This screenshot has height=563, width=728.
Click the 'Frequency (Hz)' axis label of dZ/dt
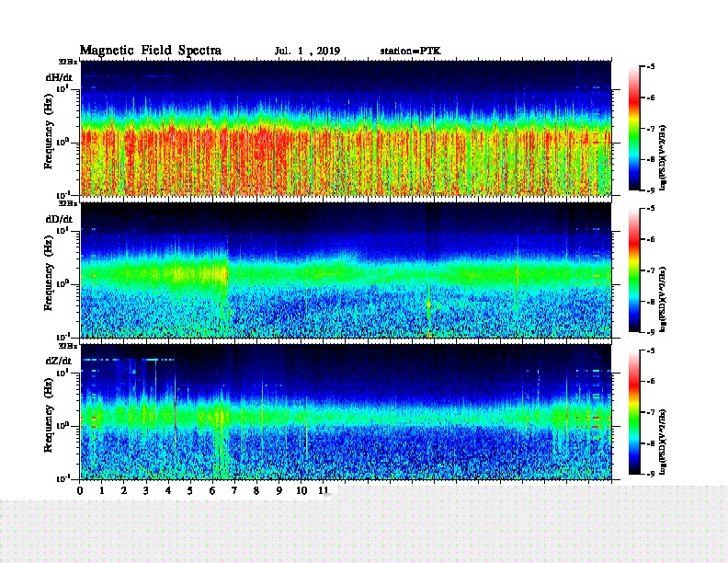(49, 415)
